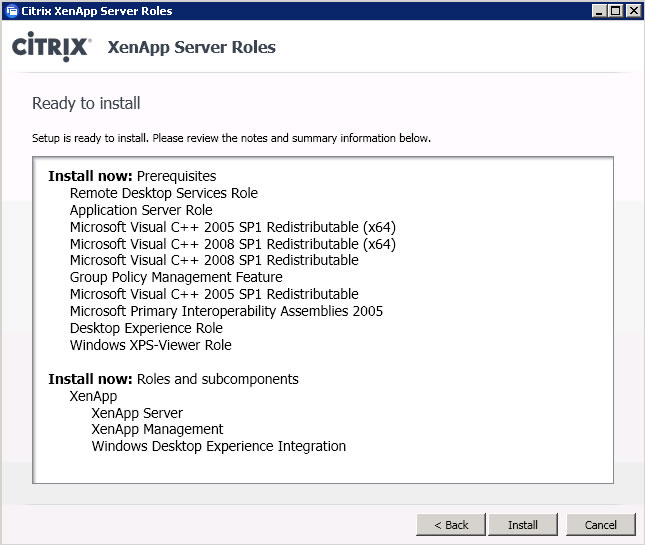
Task: Cancel the XenApp setup
Action: [x=601, y=524]
